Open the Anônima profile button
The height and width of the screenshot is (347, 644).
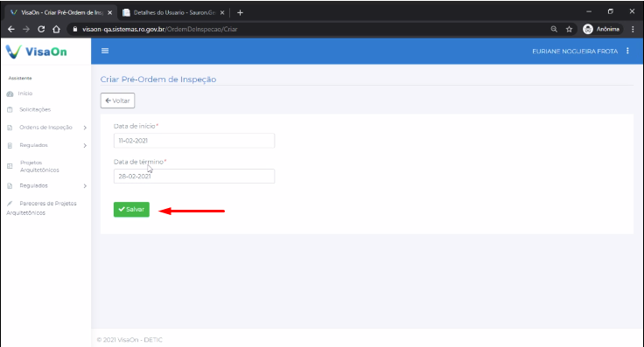602,29
